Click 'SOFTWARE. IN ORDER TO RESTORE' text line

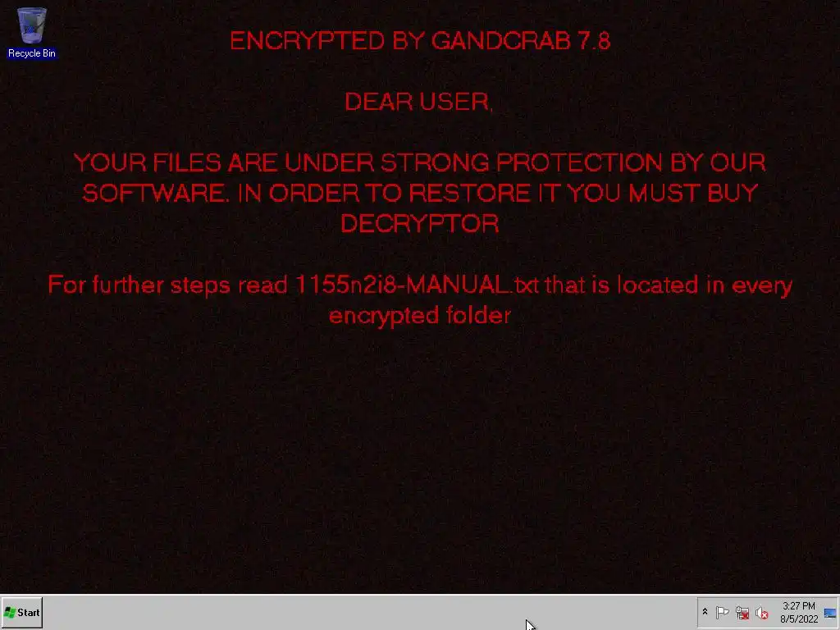pyautogui.click(x=307, y=194)
